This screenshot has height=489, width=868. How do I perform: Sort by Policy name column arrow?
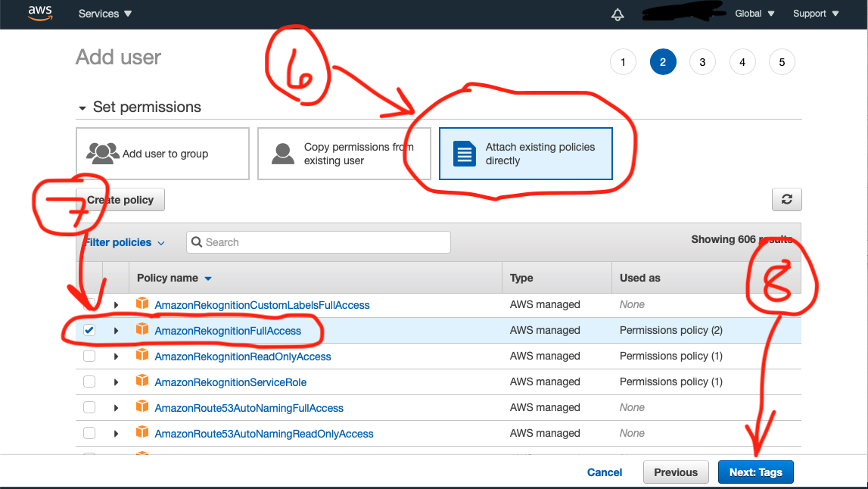tap(208, 279)
